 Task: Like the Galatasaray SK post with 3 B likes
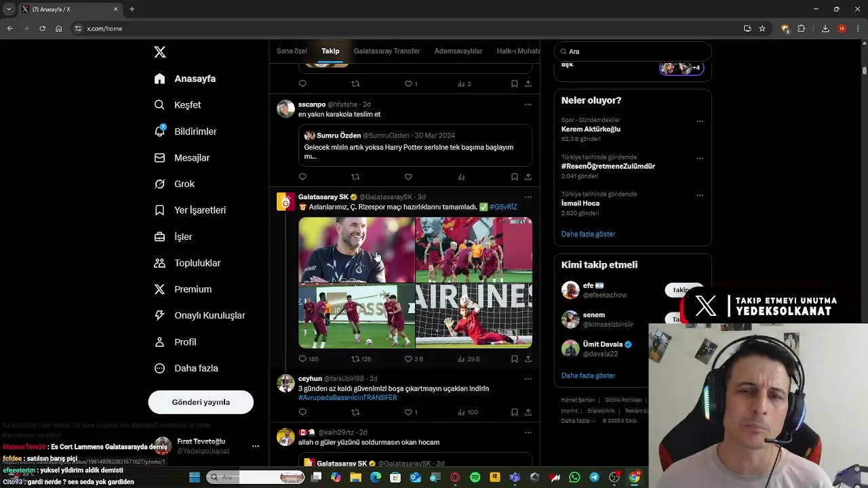pyautogui.click(x=414, y=359)
